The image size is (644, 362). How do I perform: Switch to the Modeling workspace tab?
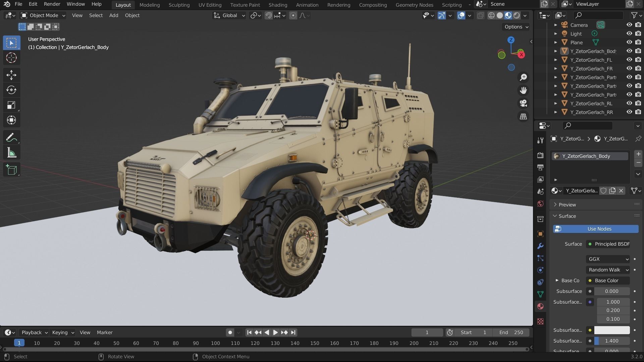(x=150, y=5)
